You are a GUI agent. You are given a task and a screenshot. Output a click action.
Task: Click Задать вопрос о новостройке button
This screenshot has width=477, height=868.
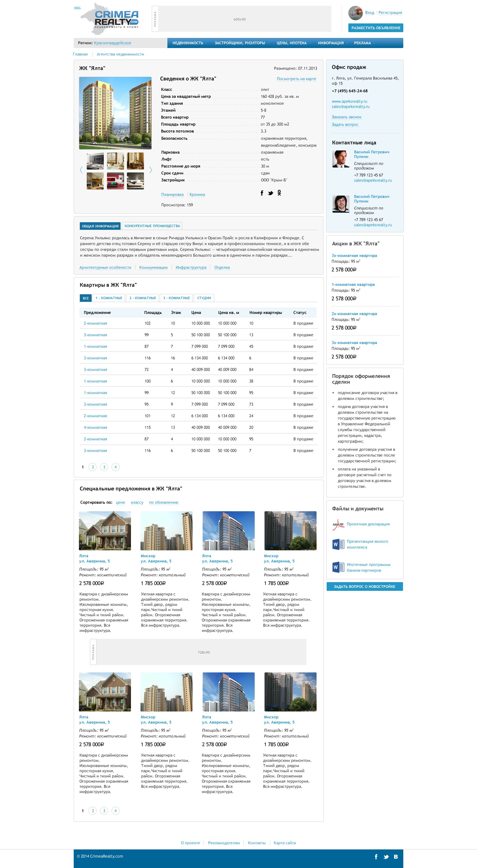(x=365, y=587)
